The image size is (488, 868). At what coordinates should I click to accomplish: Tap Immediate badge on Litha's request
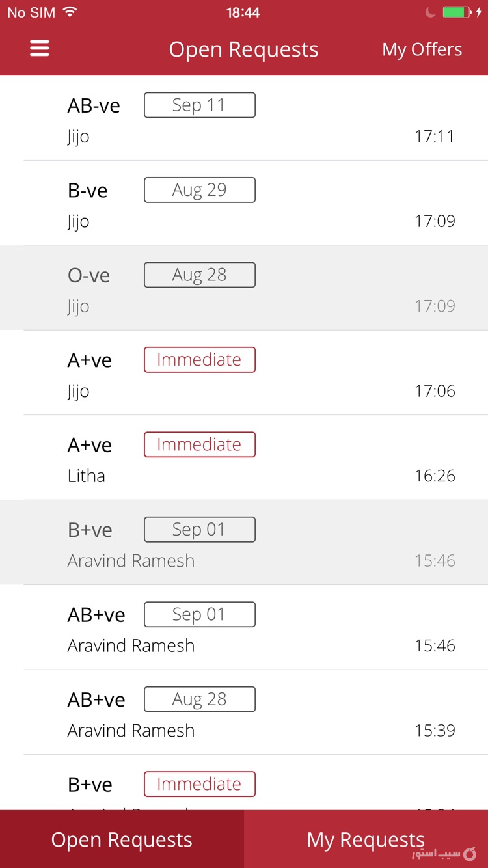199,445
